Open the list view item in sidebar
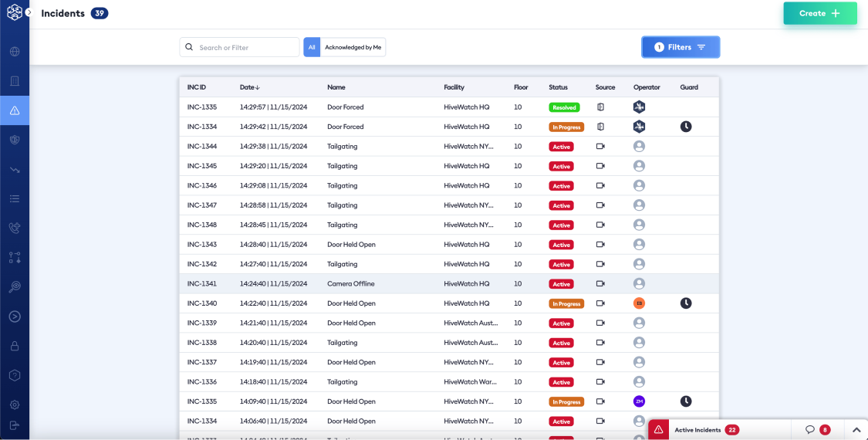The image size is (868, 440). coord(14,198)
